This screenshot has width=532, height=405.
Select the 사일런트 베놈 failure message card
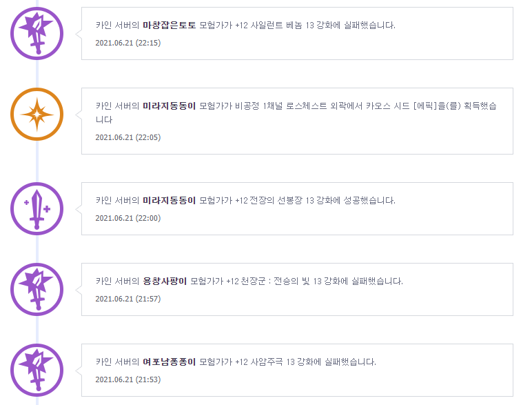(297, 33)
